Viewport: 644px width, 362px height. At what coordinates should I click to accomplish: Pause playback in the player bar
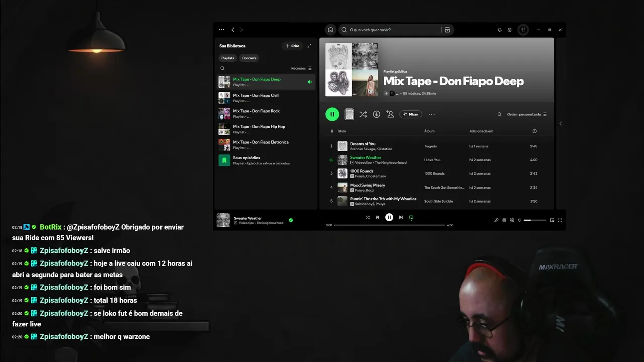pos(389,217)
